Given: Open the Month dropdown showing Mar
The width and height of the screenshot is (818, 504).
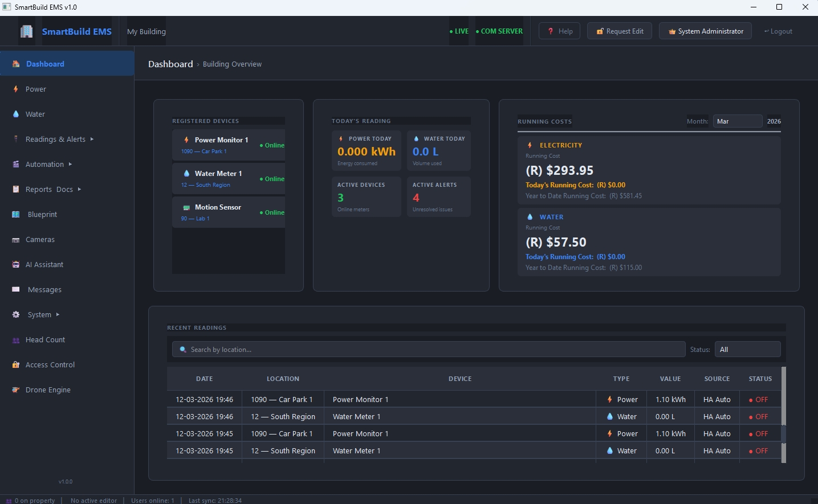Looking at the screenshot, I should click(x=738, y=121).
